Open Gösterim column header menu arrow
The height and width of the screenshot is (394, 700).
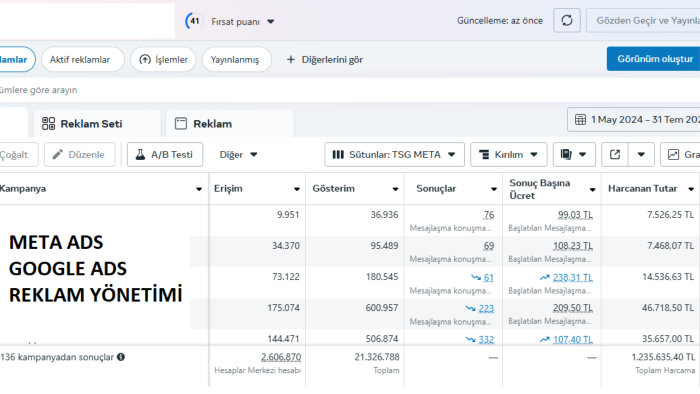[x=395, y=189]
